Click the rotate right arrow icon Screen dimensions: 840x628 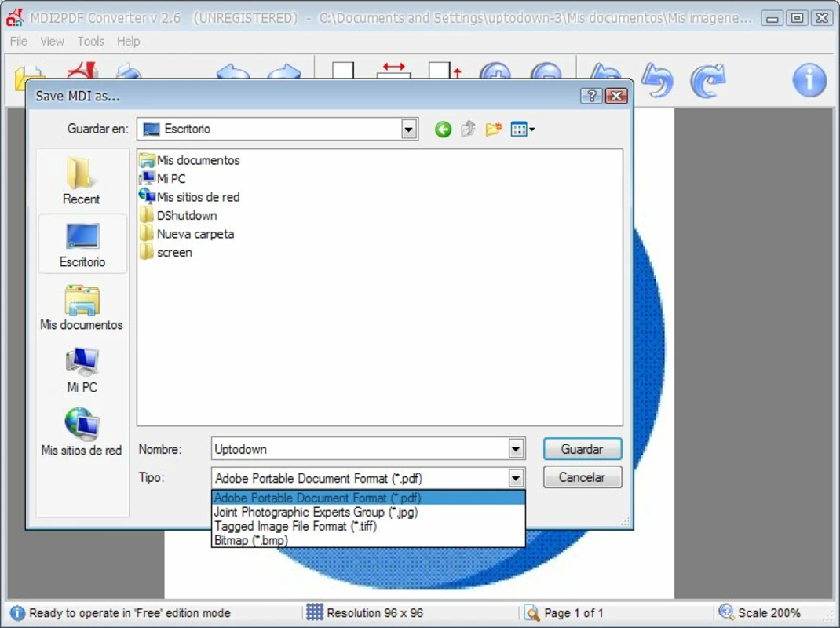click(x=707, y=81)
